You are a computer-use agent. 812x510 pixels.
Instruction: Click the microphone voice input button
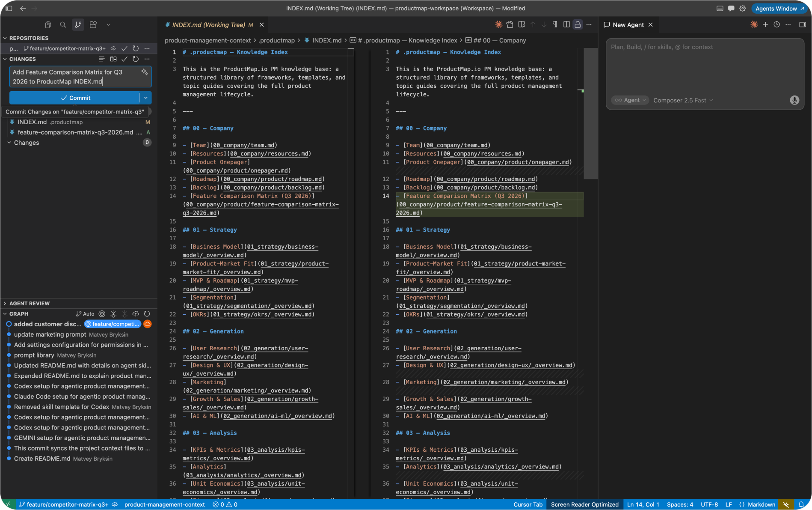(794, 100)
